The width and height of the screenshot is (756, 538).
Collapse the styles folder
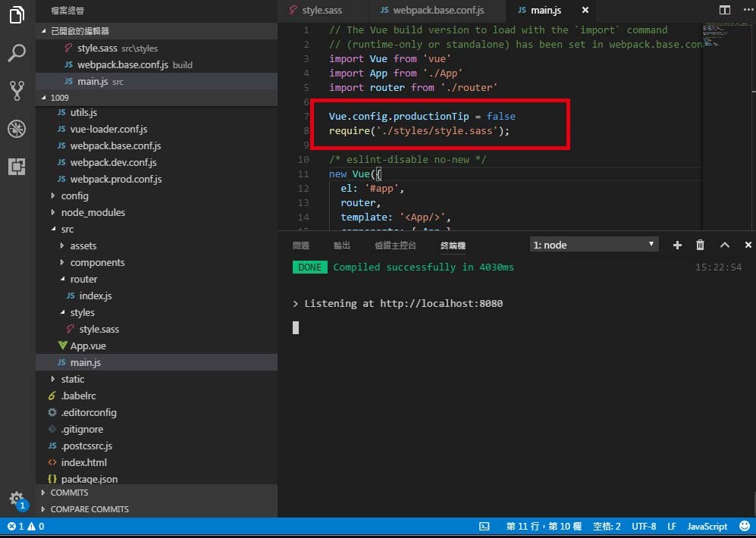coord(157,313)
